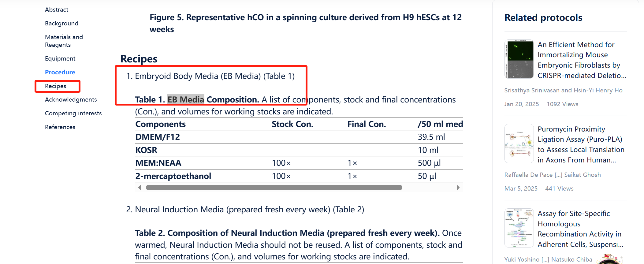
Task: Open the Homologous Recombination Assay thumbnail
Action: tap(519, 228)
